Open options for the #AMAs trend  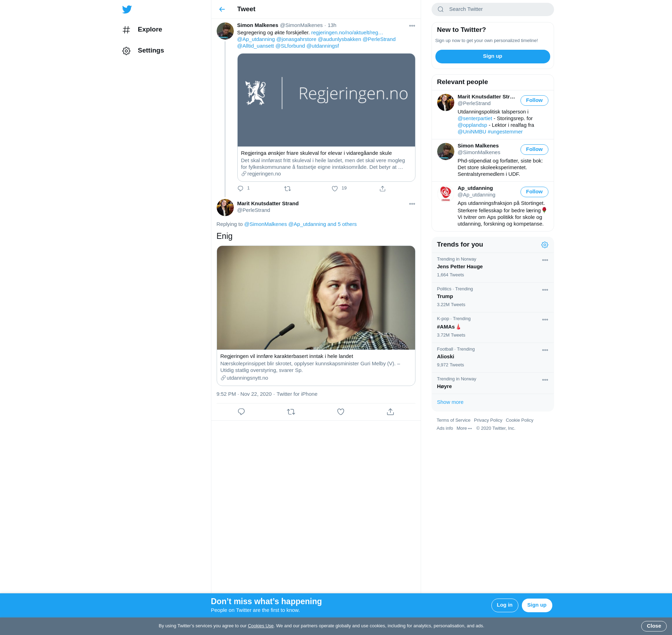click(x=545, y=319)
